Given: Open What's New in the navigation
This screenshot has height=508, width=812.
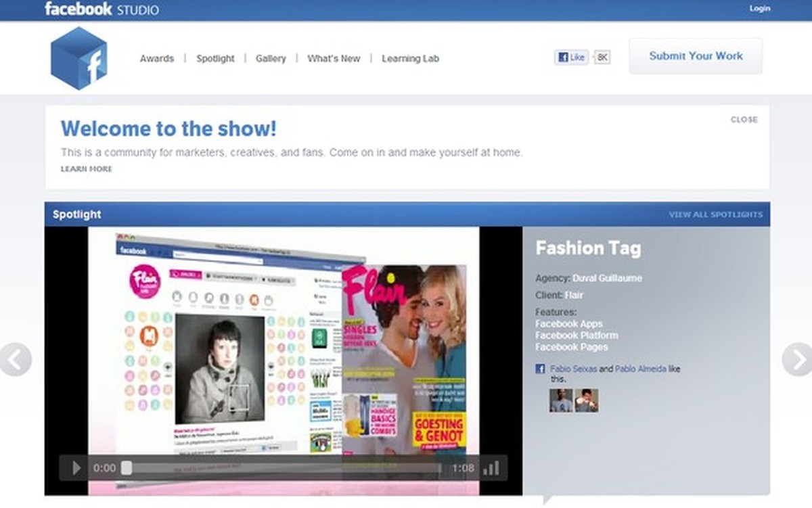Looking at the screenshot, I should pos(334,59).
